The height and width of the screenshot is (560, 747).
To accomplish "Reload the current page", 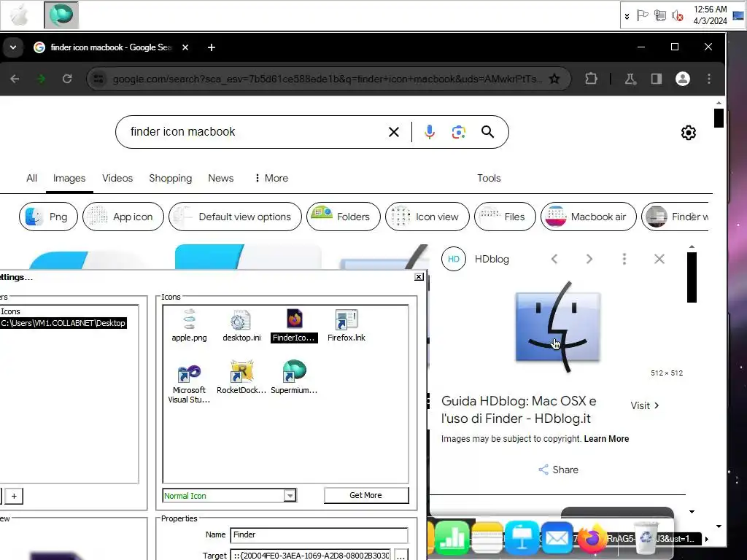I will [67, 79].
